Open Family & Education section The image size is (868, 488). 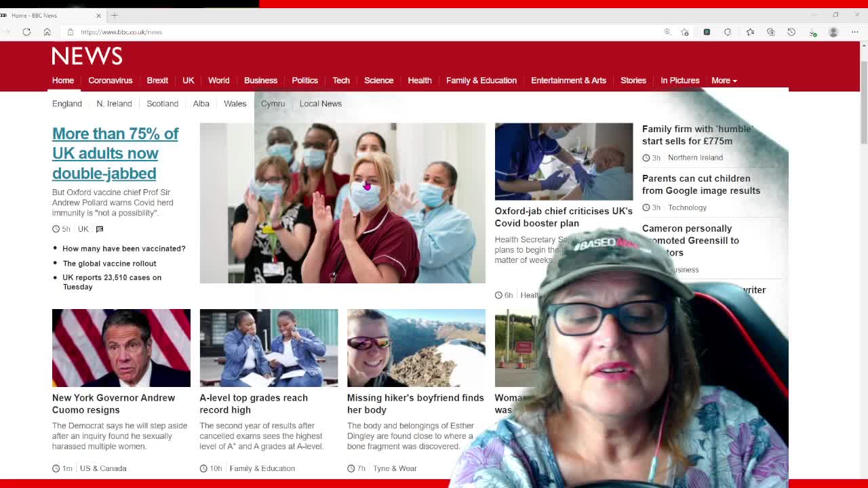point(481,81)
